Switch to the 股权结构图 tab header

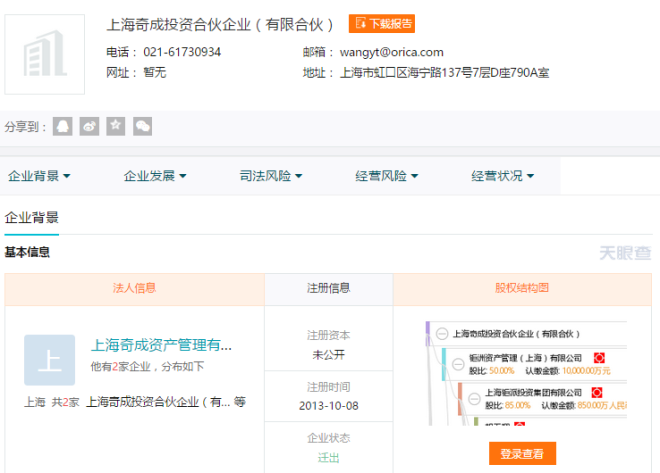(x=522, y=289)
